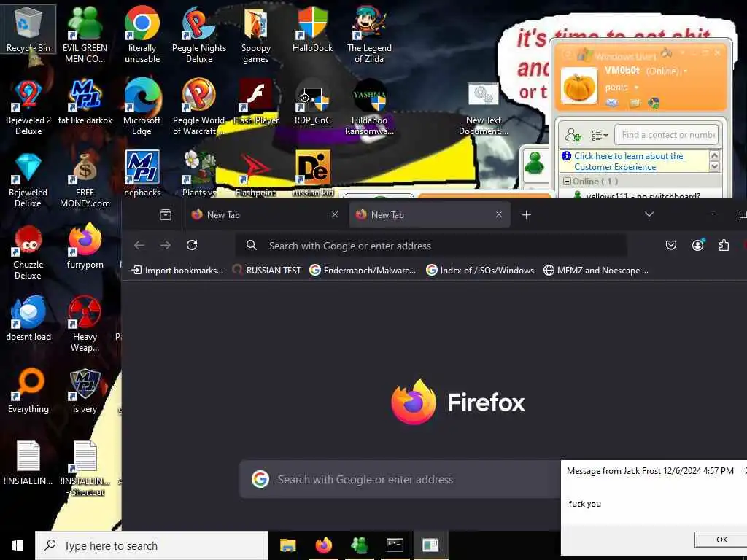Open FREE MONEY.com money bag shortcut
Viewport: 747px width, 560px height.
point(85,180)
